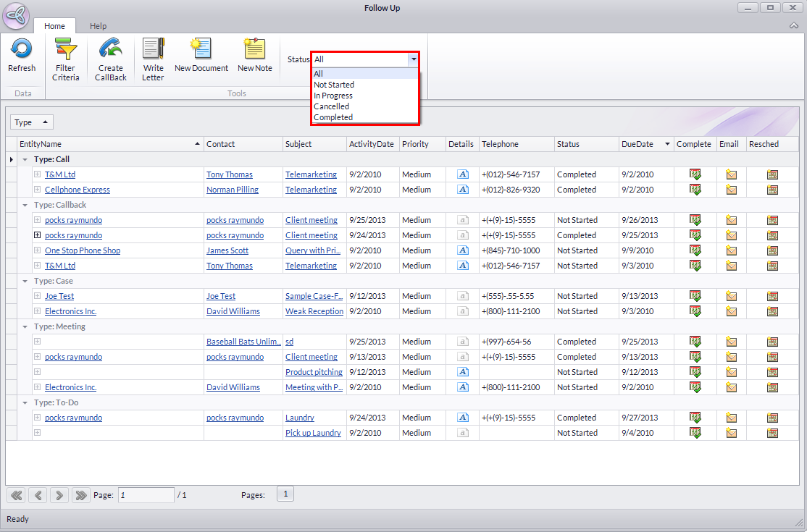Viewport: 807px width, 532px height.
Task: Switch to the Help tab
Action: click(98, 26)
